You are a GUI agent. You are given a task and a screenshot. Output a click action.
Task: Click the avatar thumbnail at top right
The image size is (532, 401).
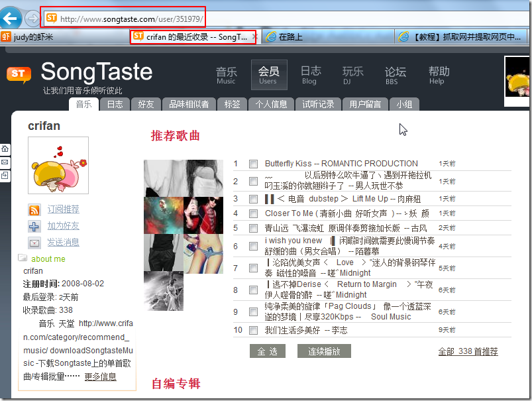[517, 82]
